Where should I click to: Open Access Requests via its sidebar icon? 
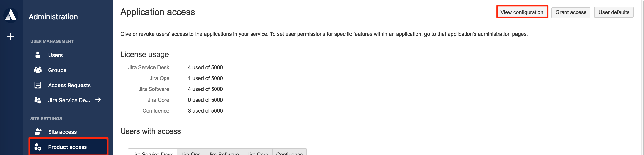point(38,85)
